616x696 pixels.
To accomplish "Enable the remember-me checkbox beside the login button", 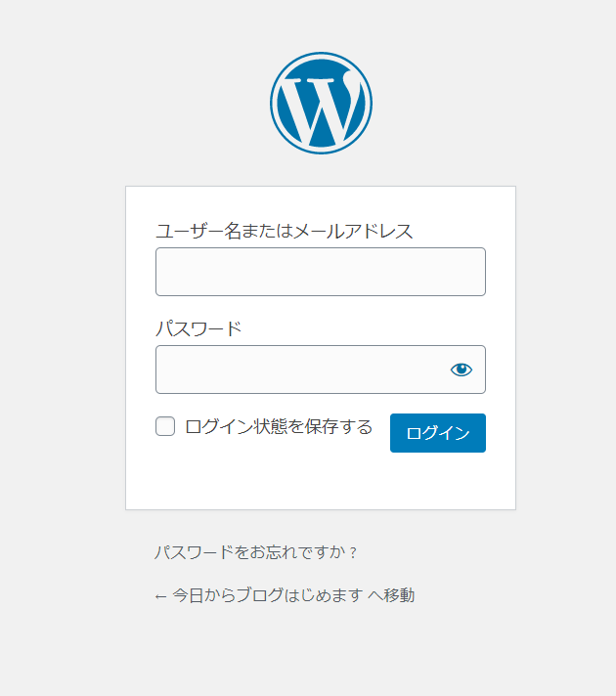I will [x=165, y=426].
